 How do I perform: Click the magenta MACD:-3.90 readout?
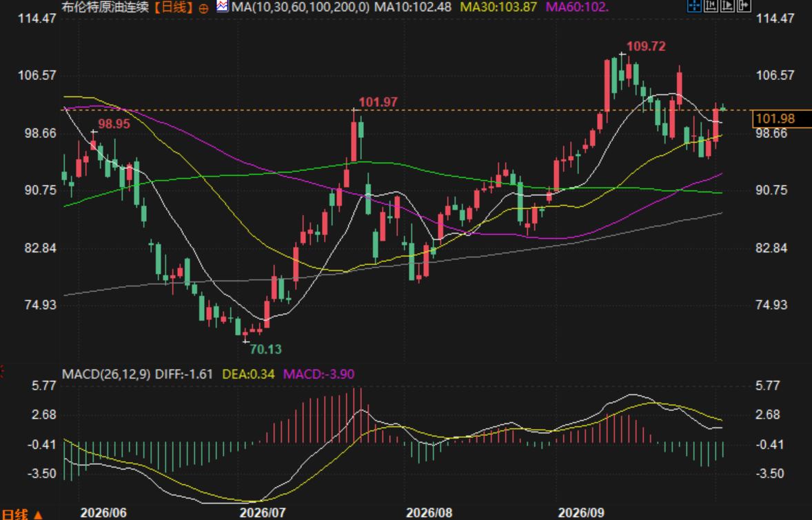click(x=319, y=374)
